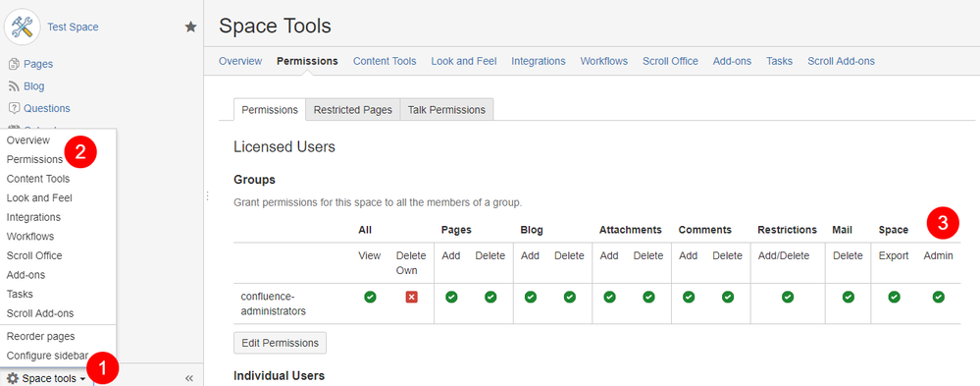Click the Blog feed icon in sidebar

coord(14,86)
